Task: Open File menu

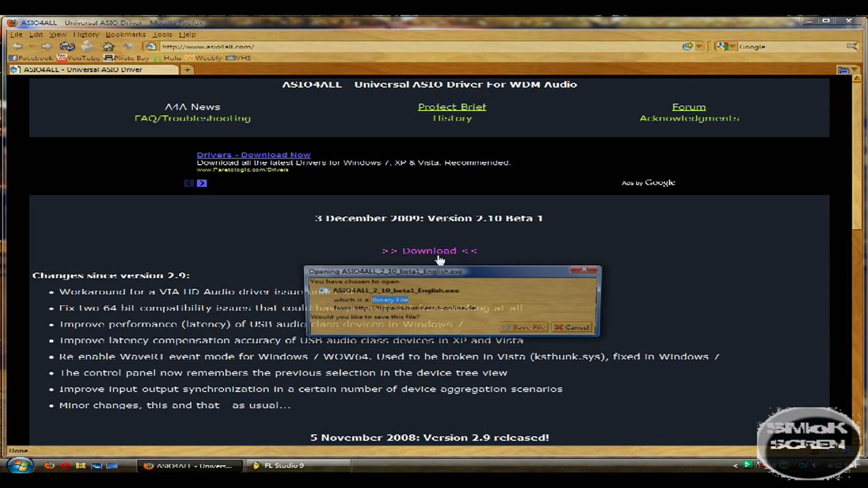Action: pos(16,35)
